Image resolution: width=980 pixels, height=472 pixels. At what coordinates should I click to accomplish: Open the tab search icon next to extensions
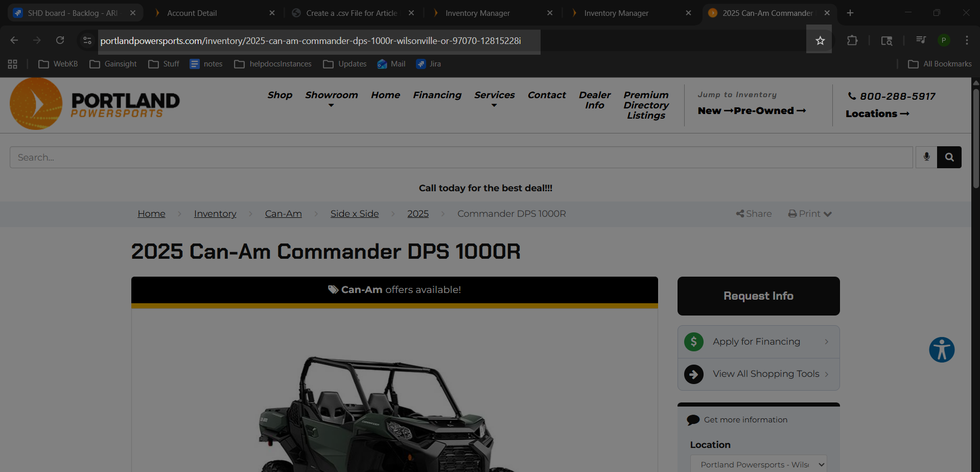click(886, 40)
